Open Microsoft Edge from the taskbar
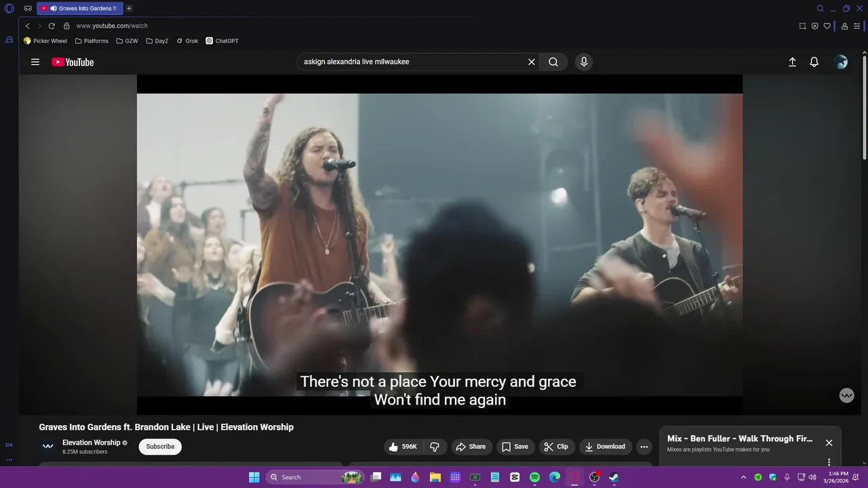The height and width of the screenshot is (488, 868). point(555,477)
